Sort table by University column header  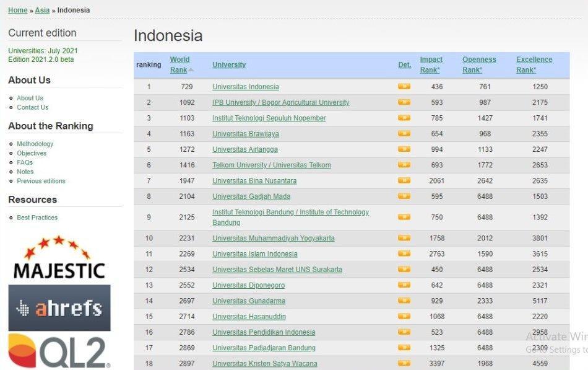(229, 64)
